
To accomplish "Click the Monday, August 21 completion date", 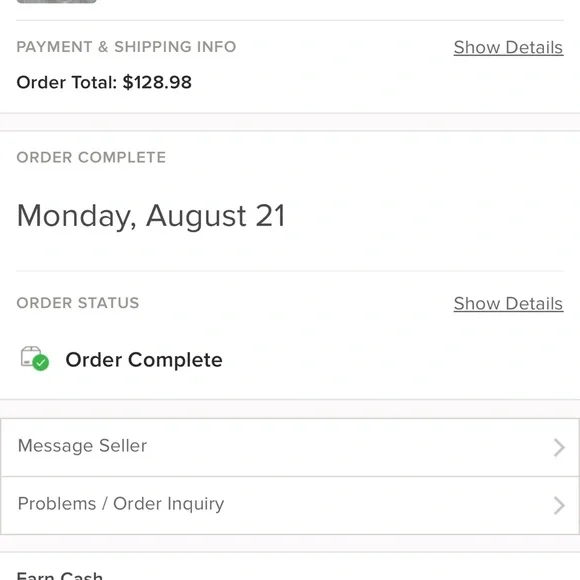I will (x=151, y=216).
